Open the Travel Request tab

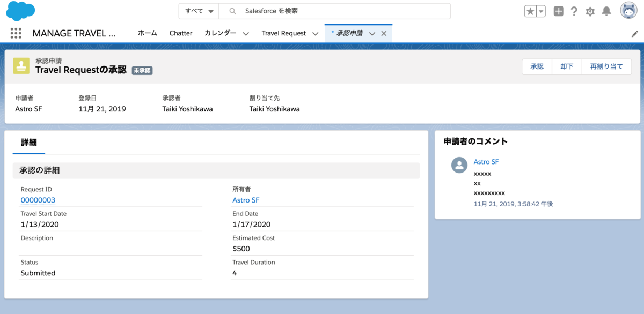click(x=284, y=33)
